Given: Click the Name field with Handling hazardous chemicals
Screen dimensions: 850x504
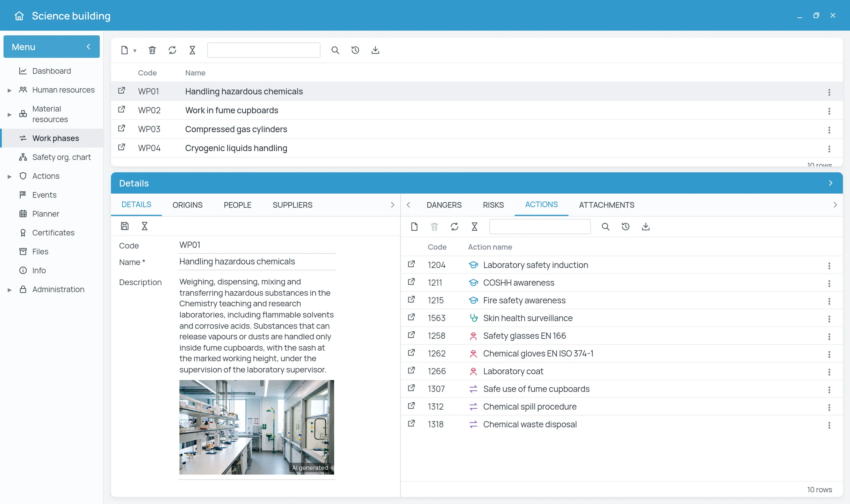Looking at the screenshot, I should click(x=257, y=261).
